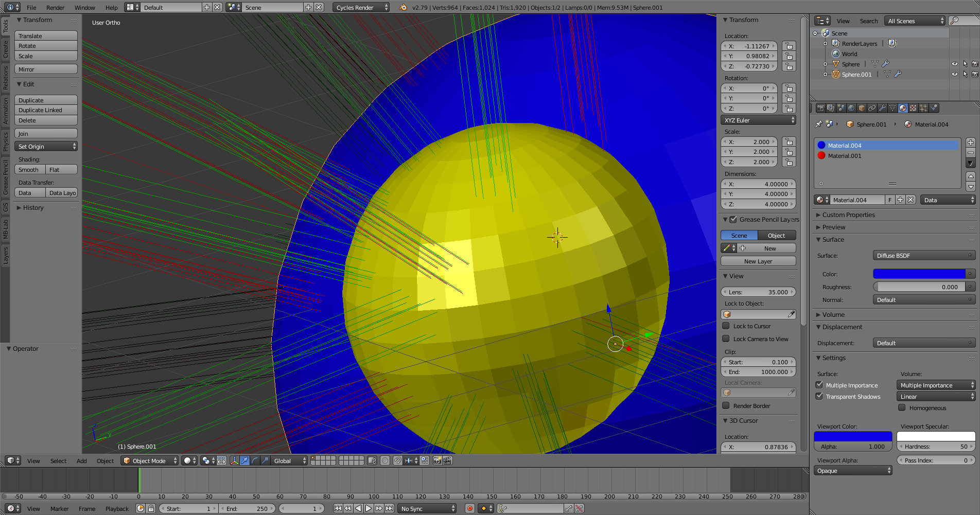This screenshot has width=980, height=515.
Task: Toggle visibility of Sphere in the Outliner
Action: pyautogui.click(x=955, y=64)
